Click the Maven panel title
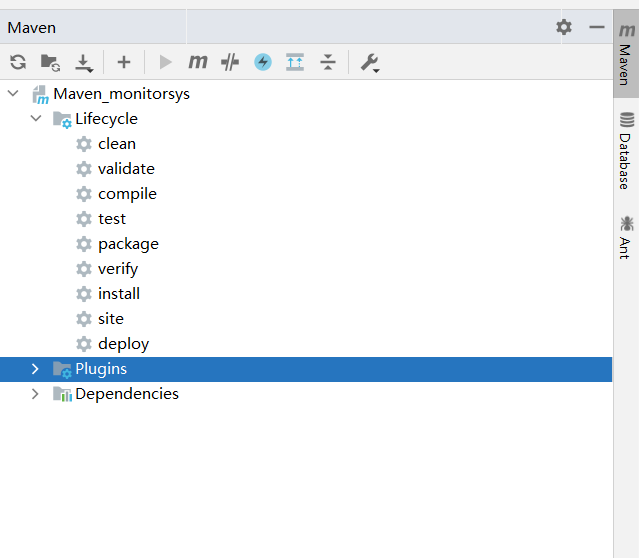 coord(31,28)
